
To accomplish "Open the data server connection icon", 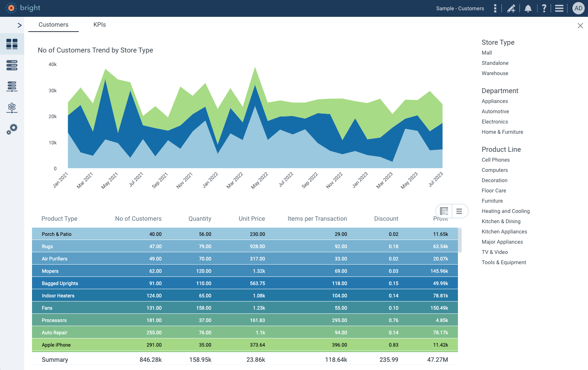I will tap(12, 87).
